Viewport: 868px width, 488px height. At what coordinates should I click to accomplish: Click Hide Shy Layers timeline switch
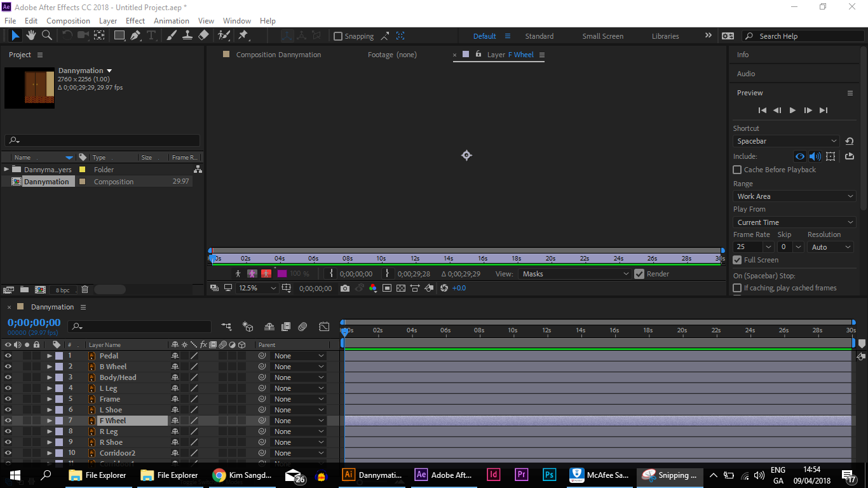[x=269, y=327]
